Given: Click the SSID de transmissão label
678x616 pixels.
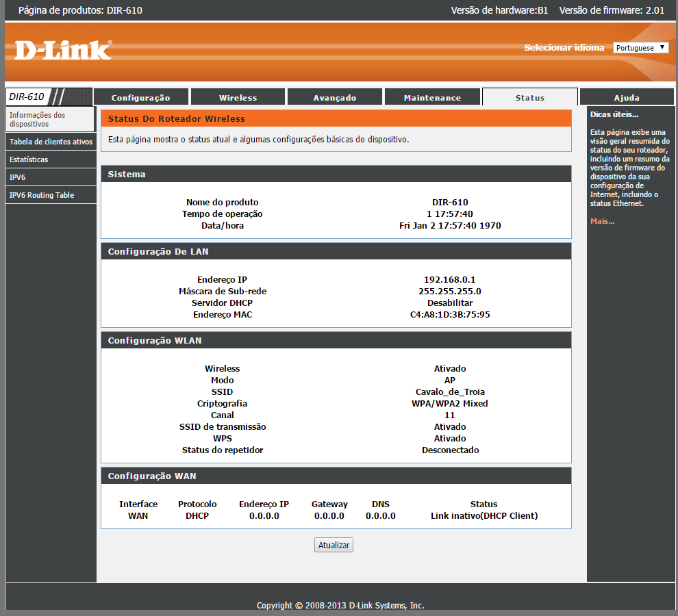Looking at the screenshot, I should [223, 427].
